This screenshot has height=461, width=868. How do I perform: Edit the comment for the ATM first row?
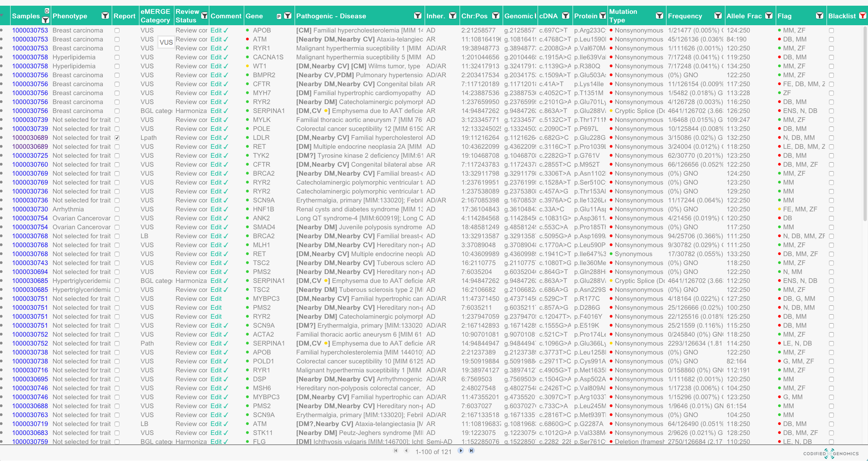click(x=216, y=39)
